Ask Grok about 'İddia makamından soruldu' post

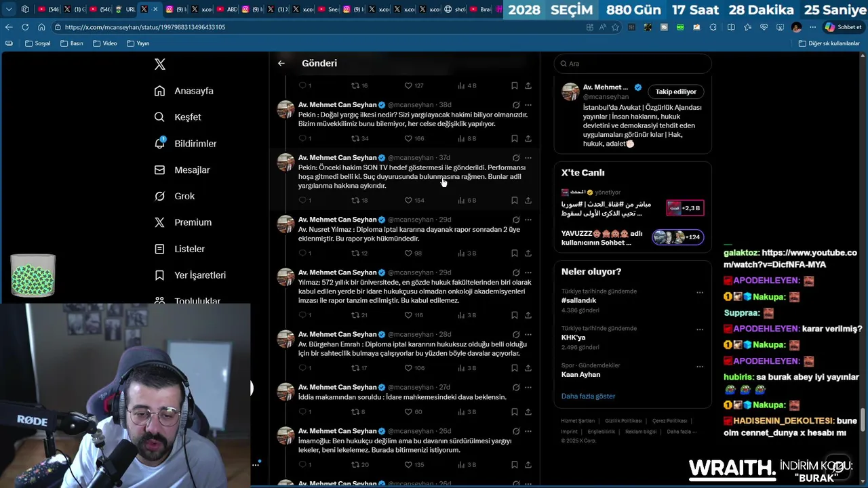[516, 388]
